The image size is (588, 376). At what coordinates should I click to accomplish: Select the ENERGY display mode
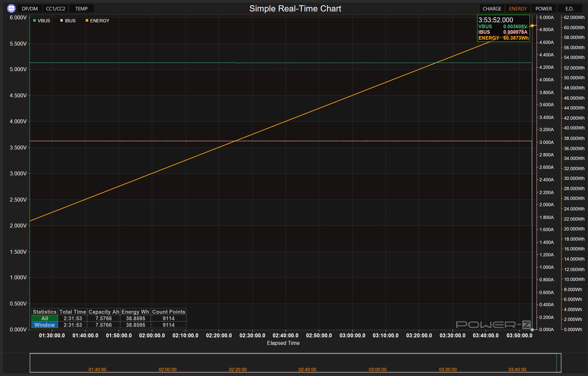(x=518, y=9)
